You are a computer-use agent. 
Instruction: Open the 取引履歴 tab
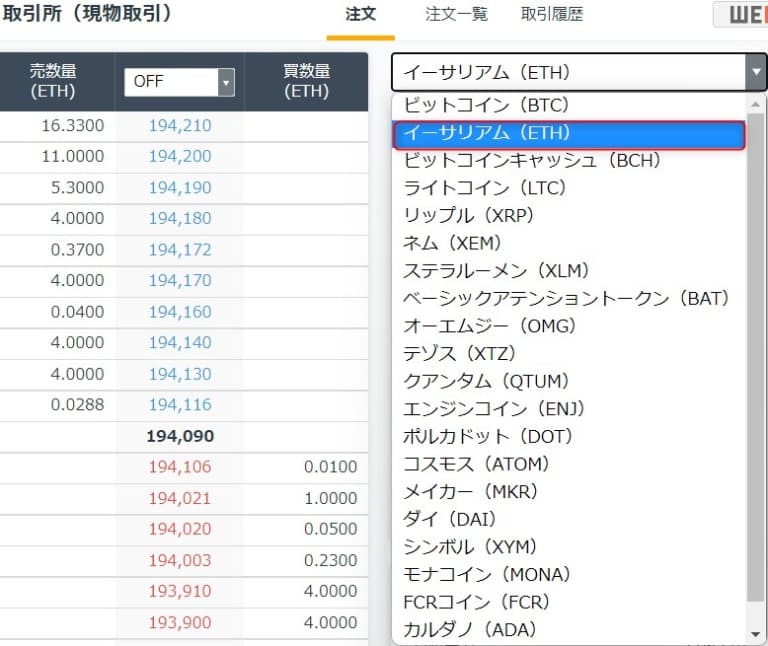tap(552, 15)
